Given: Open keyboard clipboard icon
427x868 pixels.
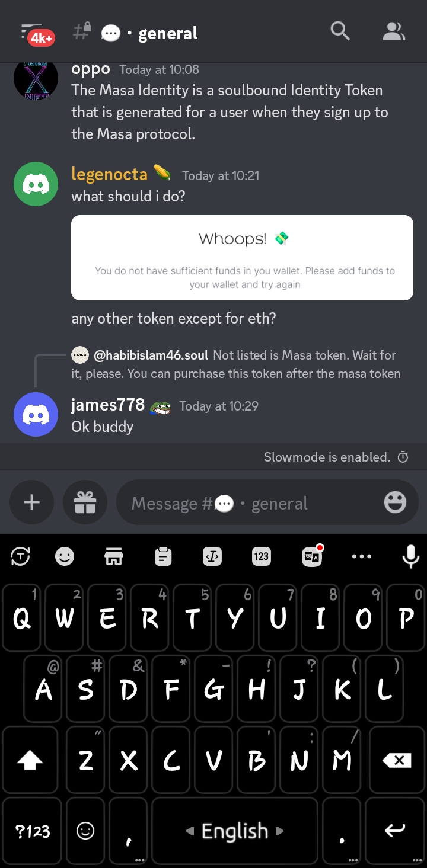Looking at the screenshot, I should coord(163,556).
